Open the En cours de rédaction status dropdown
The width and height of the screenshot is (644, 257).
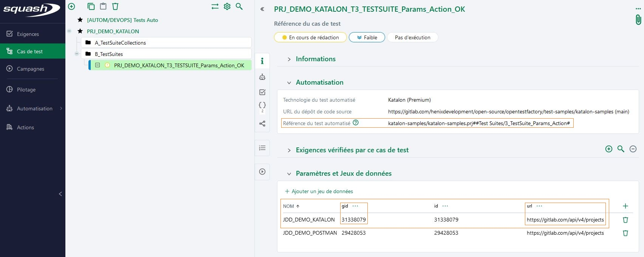point(310,37)
